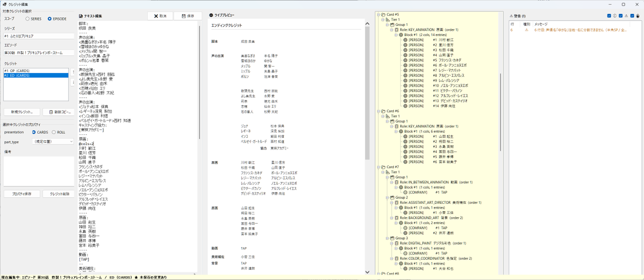The height and width of the screenshot is (280, 644).
Task: Collapse Block #1 (2 cols, 14 entries)
Action: [397, 34]
